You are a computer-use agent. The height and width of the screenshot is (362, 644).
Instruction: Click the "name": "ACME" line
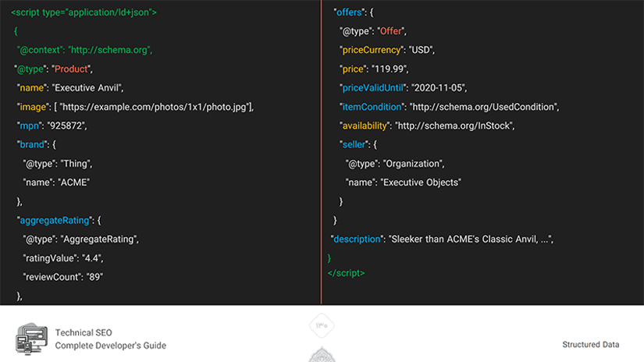pyautogui.click(x=56, y=183)
